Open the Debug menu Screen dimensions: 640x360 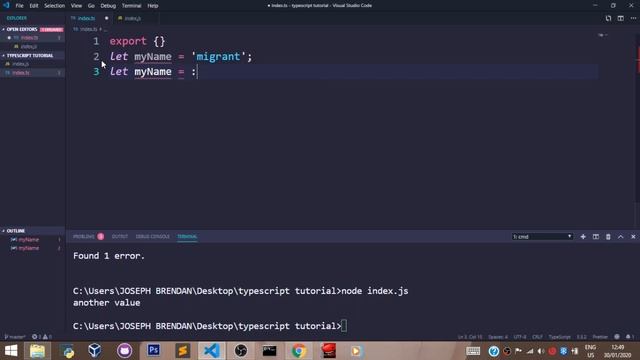pos(108,6)
